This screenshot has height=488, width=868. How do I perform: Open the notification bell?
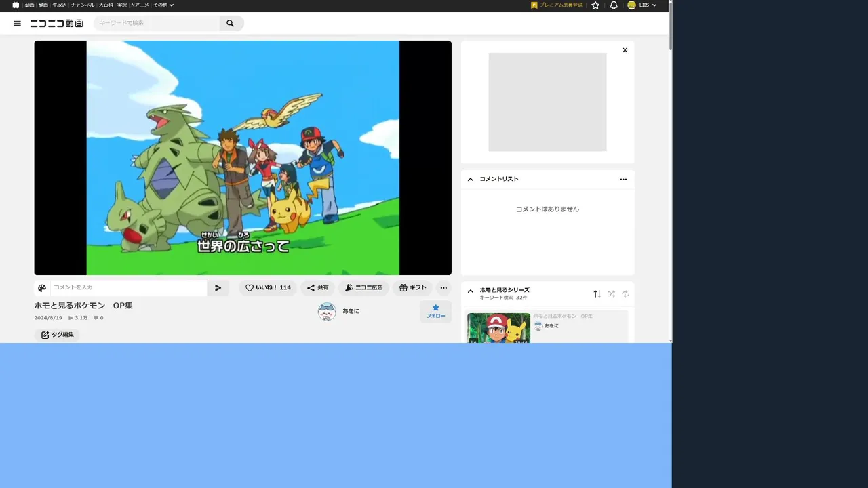coord(614,5)
